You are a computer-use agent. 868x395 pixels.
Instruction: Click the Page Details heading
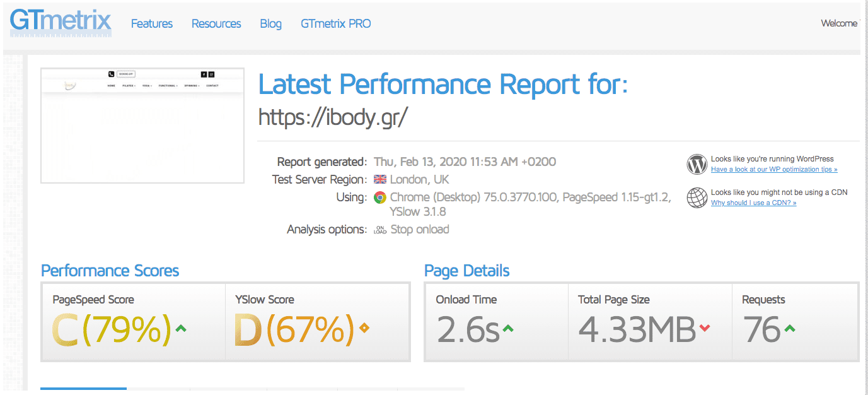[x=467, y=271]
